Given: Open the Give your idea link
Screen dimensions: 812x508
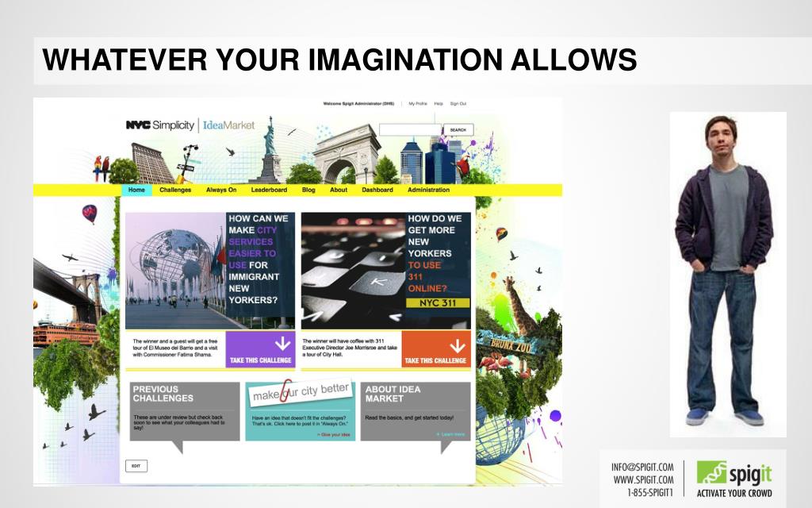Looking at the screenshot, I should tap(334, 435).
